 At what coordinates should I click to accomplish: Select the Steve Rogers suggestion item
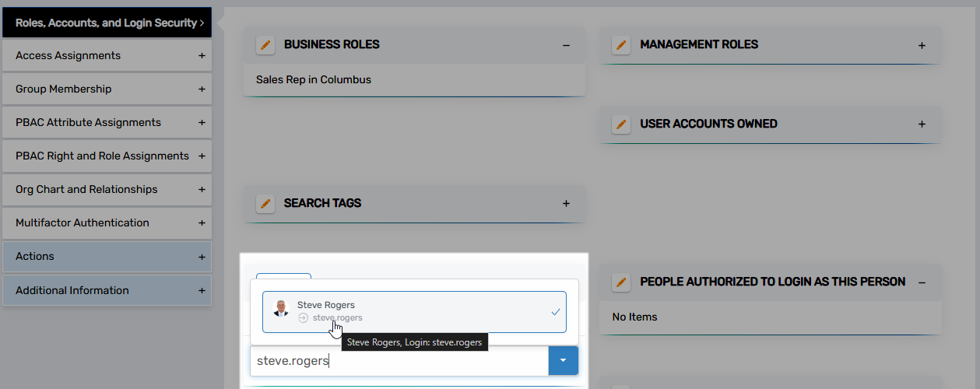414,311
